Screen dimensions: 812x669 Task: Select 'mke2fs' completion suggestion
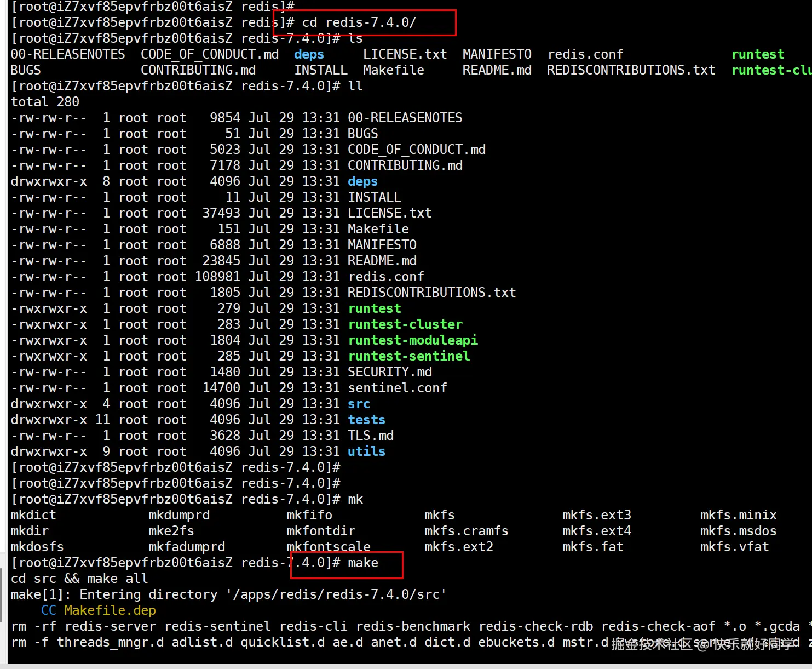(x=171, y=531)
